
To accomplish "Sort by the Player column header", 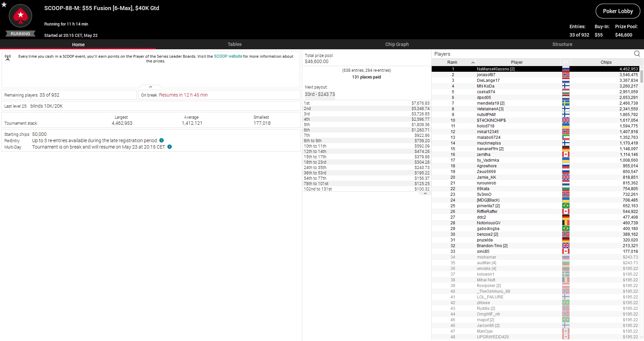I will [x=517, y=62].
